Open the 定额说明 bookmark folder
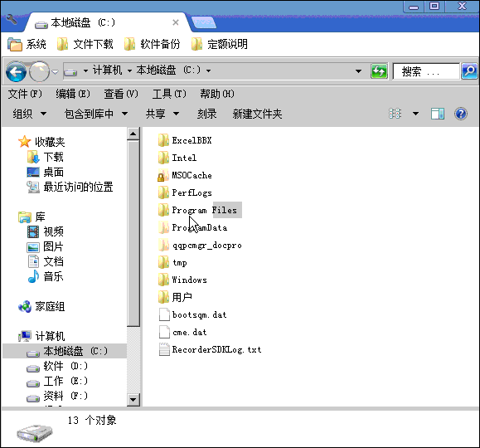The image size is (480, 448). [219, 45]
